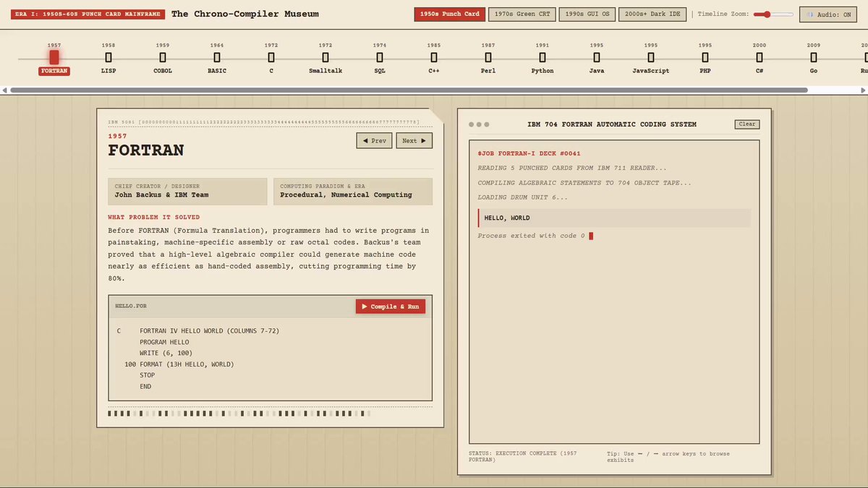This screenshot has height=488, width=868.
Task: Click the timeline horizontal scrollbar thumb
Action: [409, 90]
